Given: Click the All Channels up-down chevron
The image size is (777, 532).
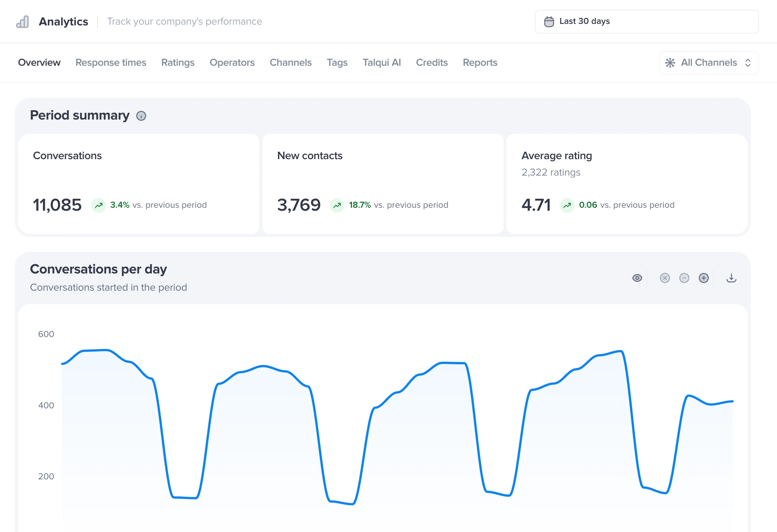Looking at the screenshot, I should tap(748, 63).
